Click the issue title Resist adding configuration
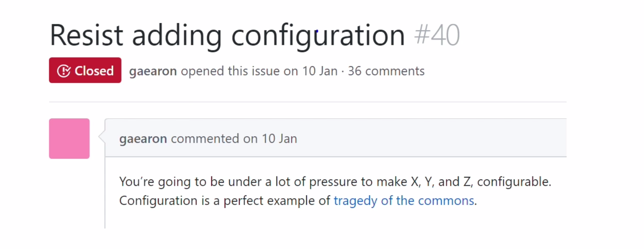This screenshot has width=644, height=249. [227, 35]
